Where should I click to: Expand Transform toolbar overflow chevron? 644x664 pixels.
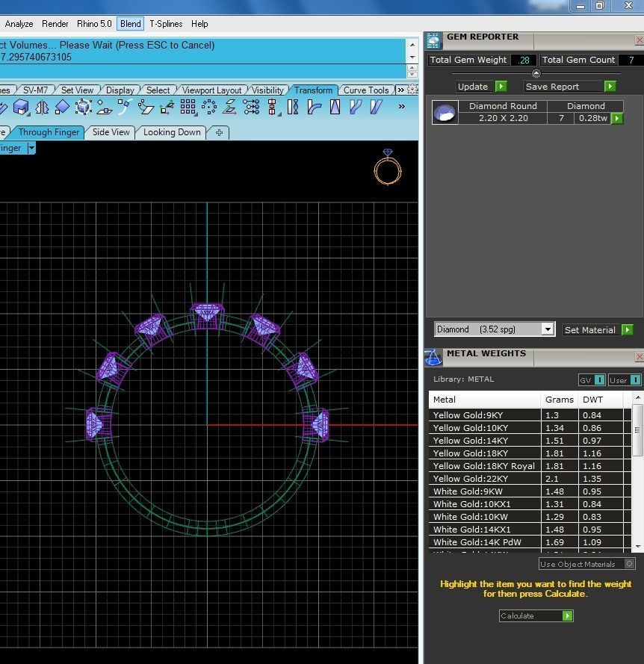(x=401, y=107)
